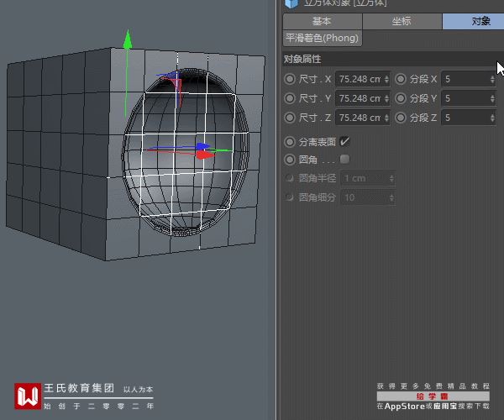The width and height of the screenshot is (504, 420).
Task: Toggle animation dot for 分段 X
Action: (401, 79)
